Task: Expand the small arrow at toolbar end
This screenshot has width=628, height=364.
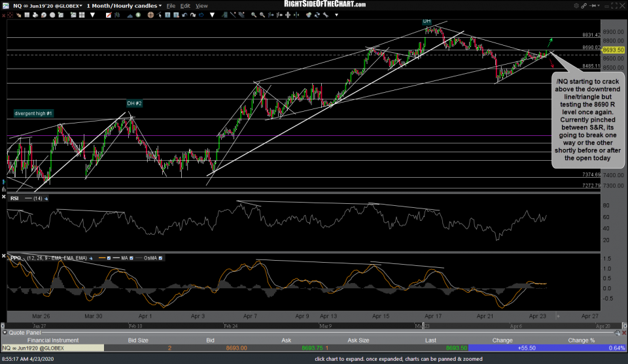Action: [x=336, y=15]
